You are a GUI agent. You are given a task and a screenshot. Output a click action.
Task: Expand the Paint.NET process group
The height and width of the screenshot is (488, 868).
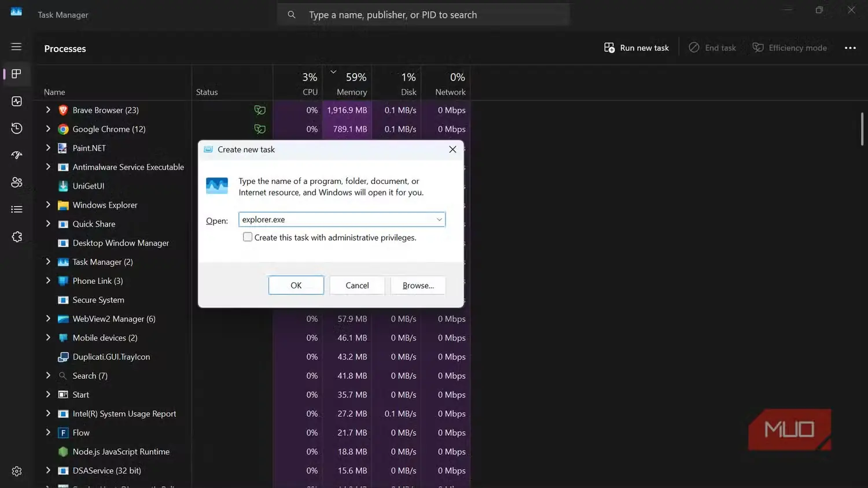tap(48, 148)
